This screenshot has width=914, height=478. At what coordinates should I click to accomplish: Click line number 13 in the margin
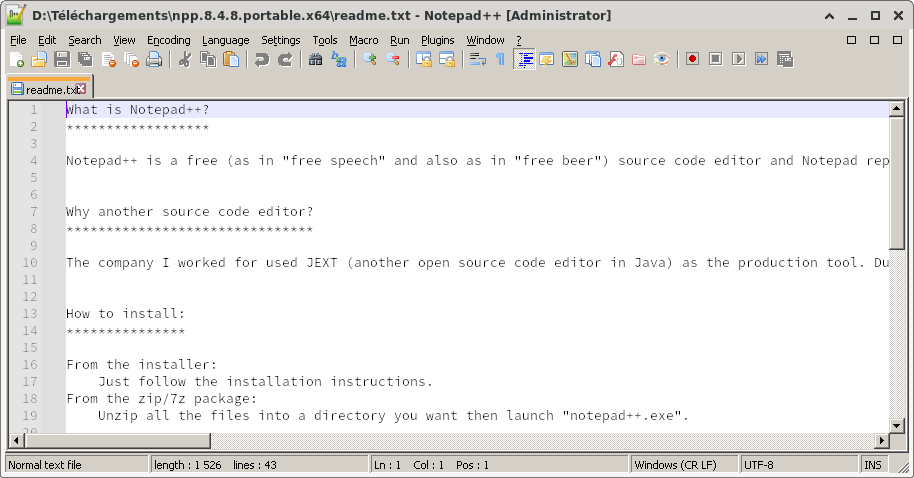[x=30, y=314]
